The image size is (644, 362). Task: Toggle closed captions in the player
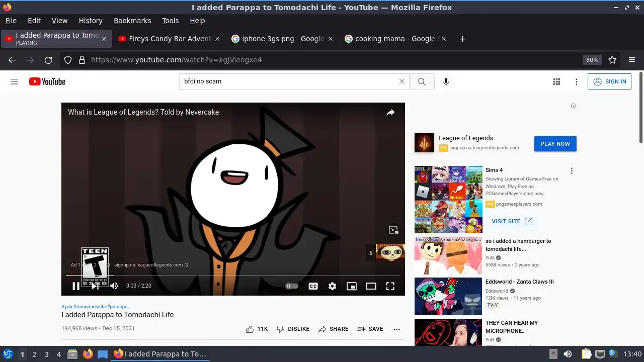(313, 286)
